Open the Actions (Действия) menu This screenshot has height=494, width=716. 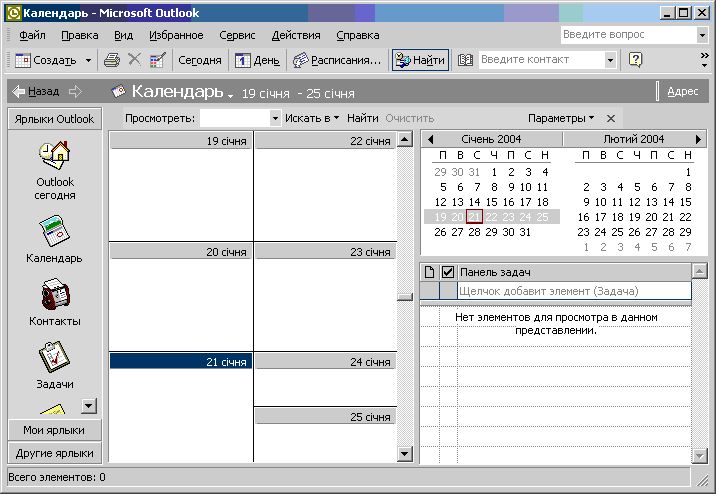click(x=296, y=35)
